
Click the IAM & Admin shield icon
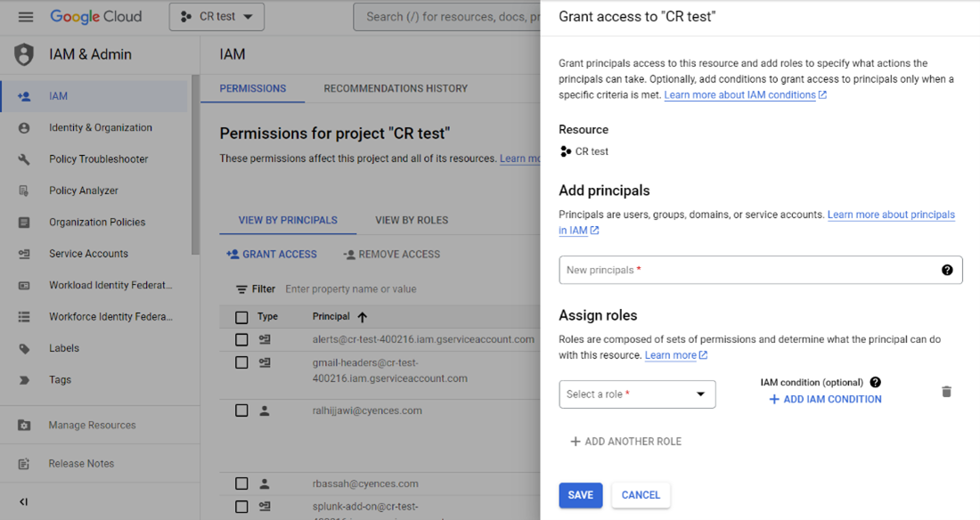[24, 54]
